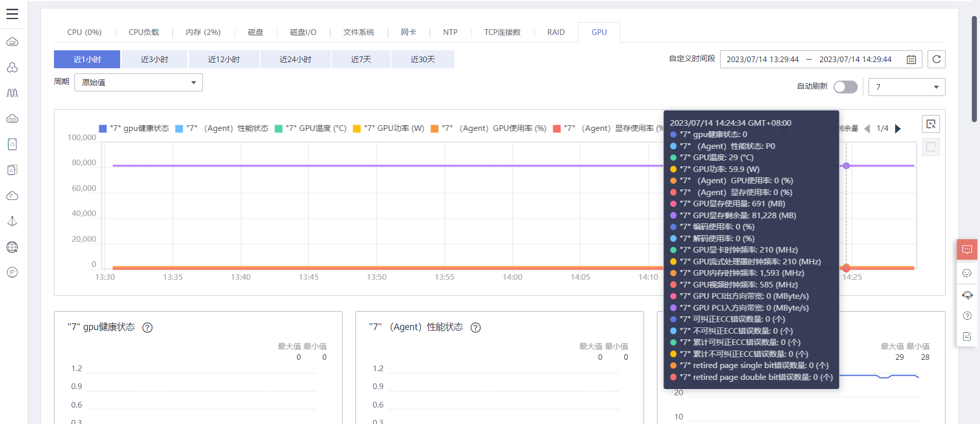
Task: Open the red chat message floating icon
Action: click(x=967, y=249)
